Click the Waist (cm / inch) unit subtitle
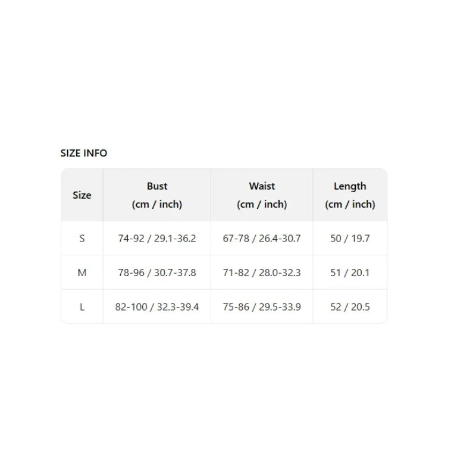476x476 pixels. [262, 204]
